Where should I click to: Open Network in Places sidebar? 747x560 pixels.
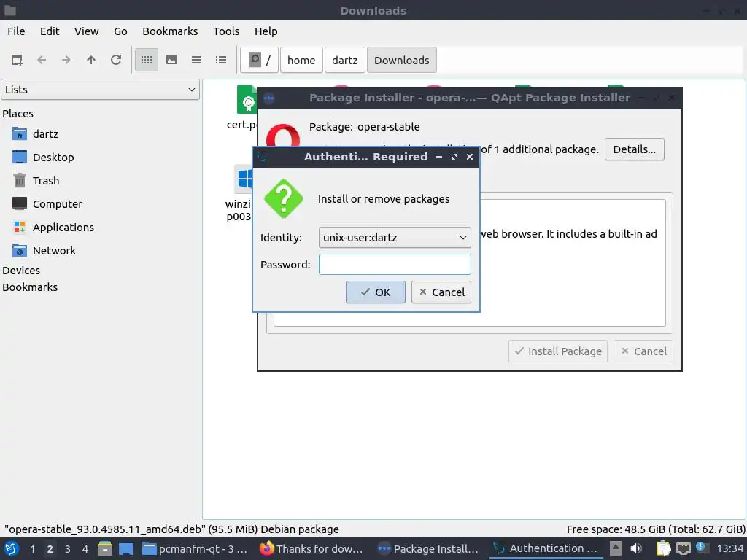pyautogui.click(x=54, y=251)
